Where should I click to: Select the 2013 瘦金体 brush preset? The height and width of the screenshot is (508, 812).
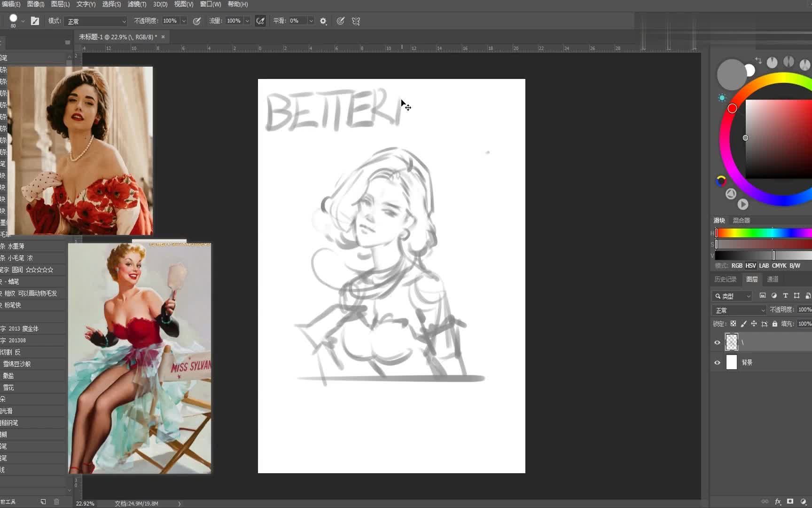tap(33, 328)
